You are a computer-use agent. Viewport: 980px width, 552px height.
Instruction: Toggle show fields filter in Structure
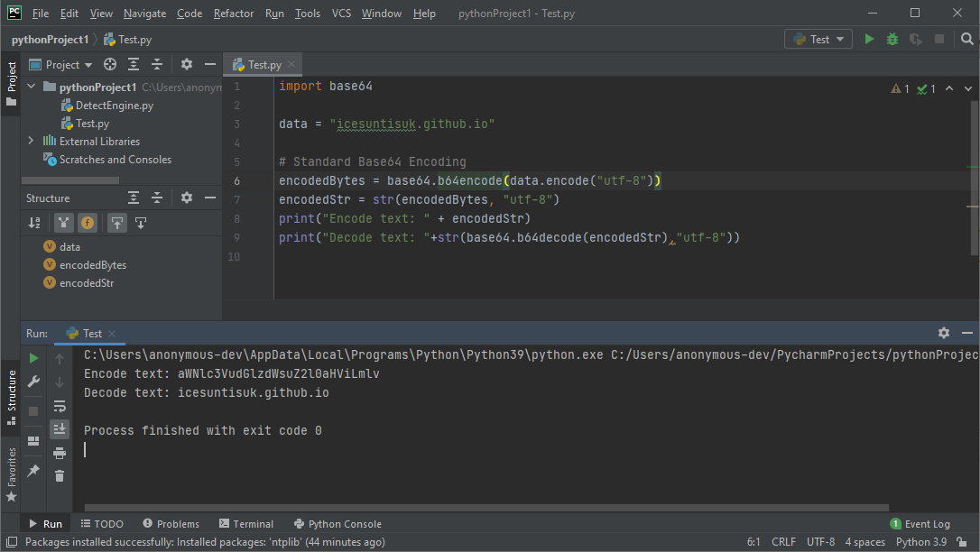coord(88,223)
